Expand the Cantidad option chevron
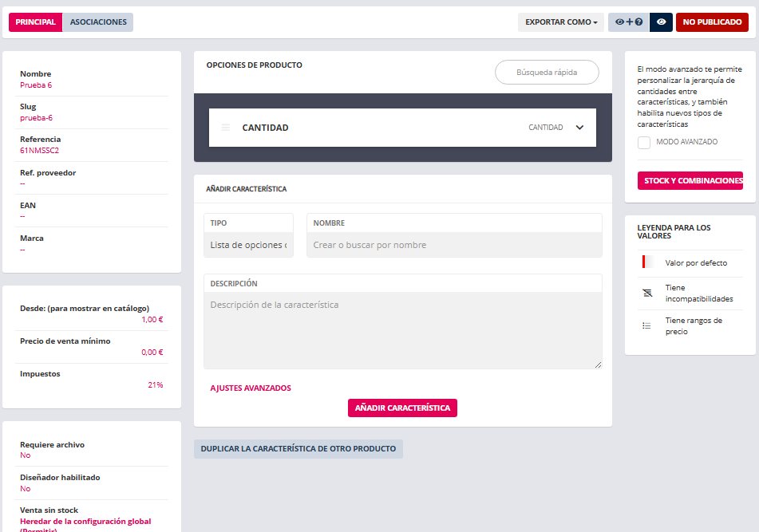759x532 pixels. click(x=580, y=128)
